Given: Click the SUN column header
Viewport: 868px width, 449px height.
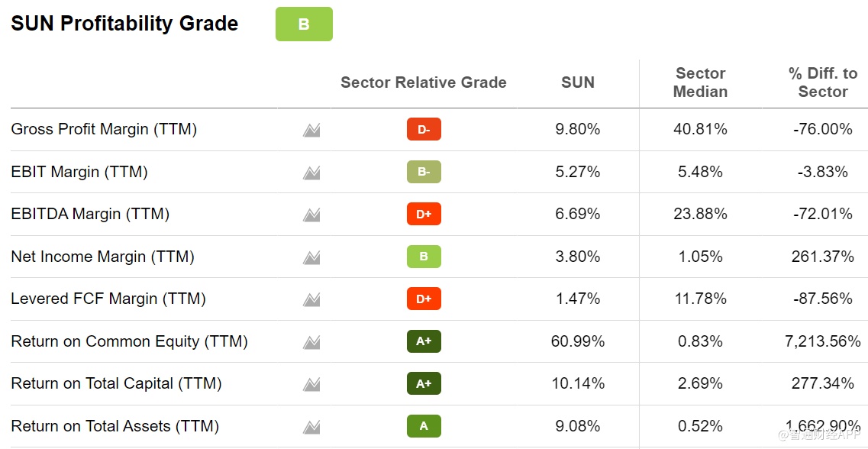Looking at the screenshot, I should [577, 82].
